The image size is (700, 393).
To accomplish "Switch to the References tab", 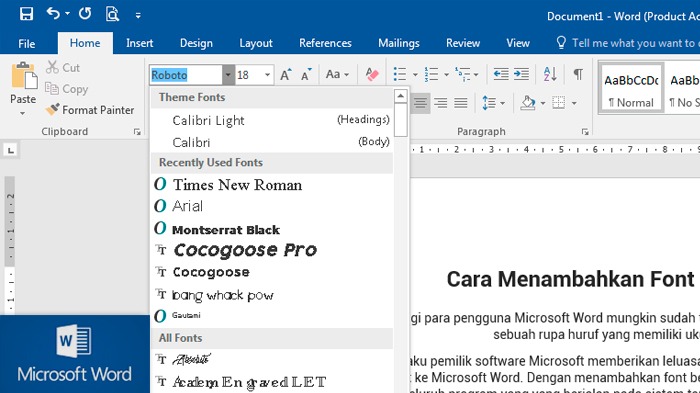I will tap(325, 43).
